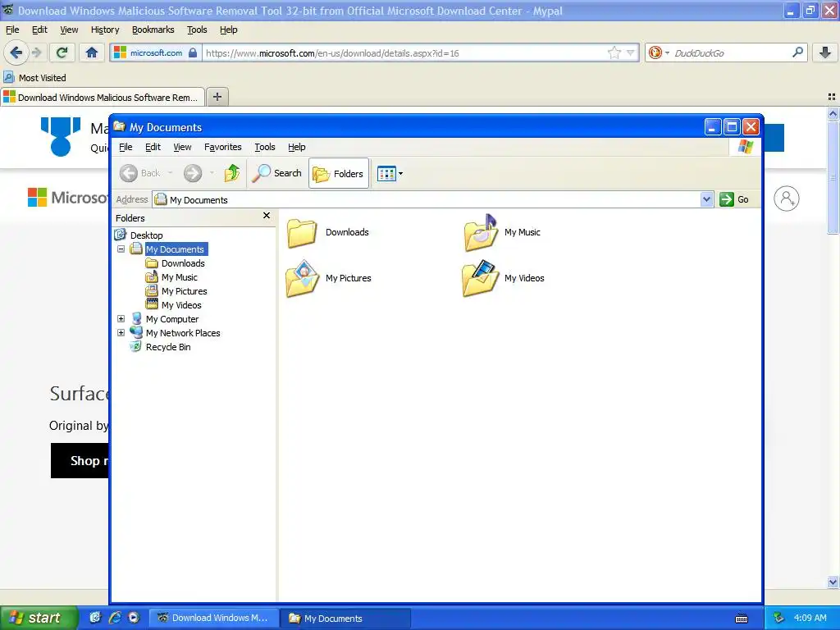Expand the My Network Places node
The height and width of the screenshot is (630, 840).
point(121,333)
